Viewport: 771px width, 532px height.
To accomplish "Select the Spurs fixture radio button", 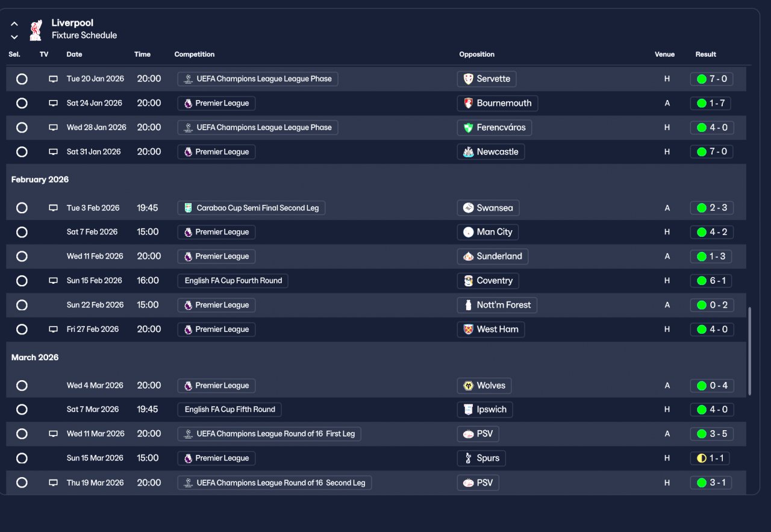I will pyautogui.click(x=22, y=458).
